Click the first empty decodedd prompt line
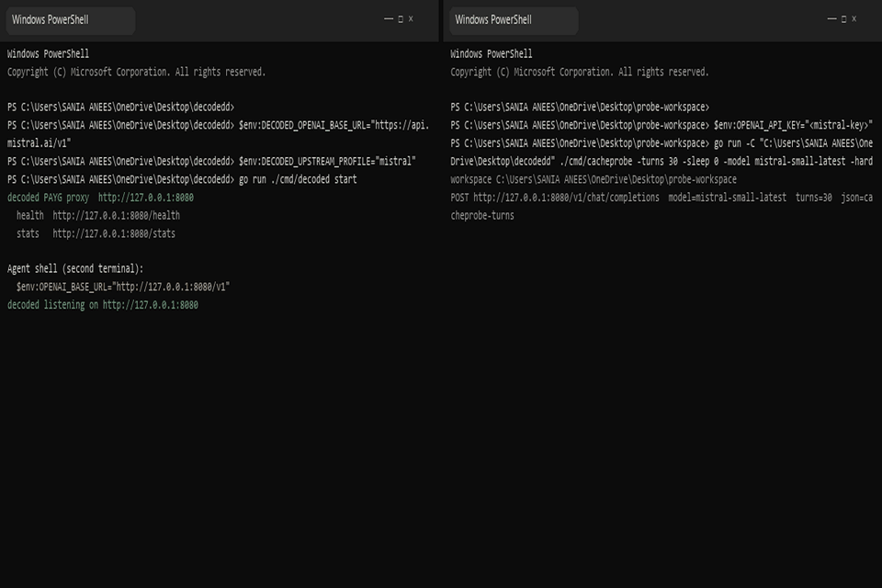The image size is (882, 588). [121, 107]
